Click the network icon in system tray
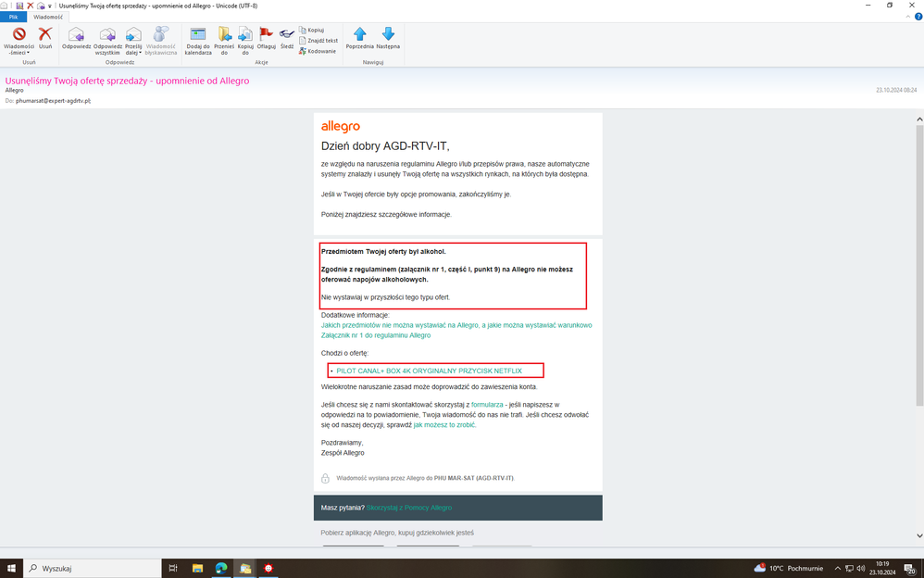The height and width of the screenshot is (578, 924). [849, 568]
